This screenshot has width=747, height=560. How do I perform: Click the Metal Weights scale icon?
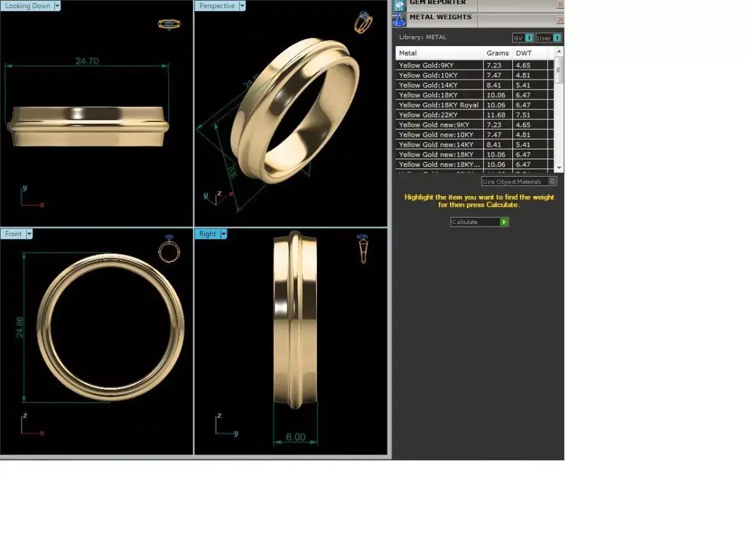point(398,19)
